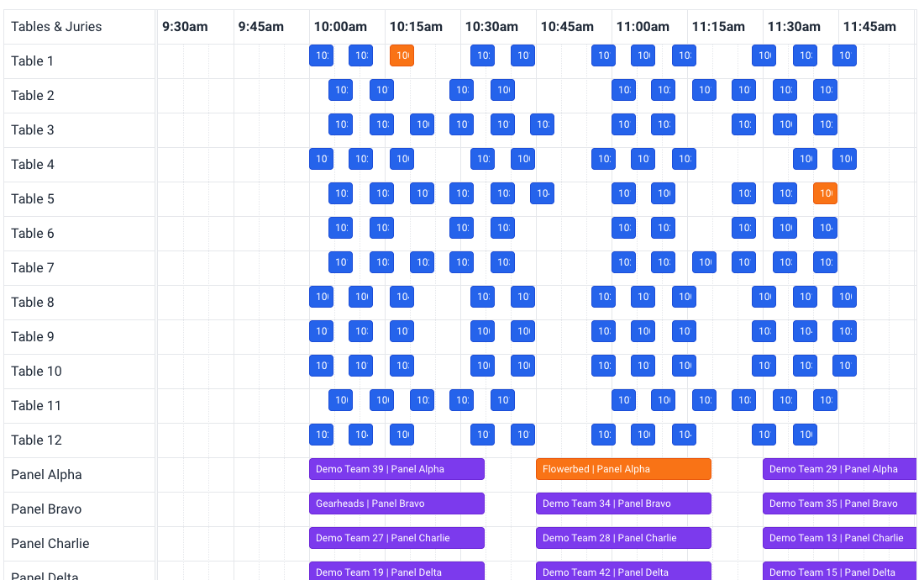Image resolution: width=924 pixels, height=580 pixels.
Task: Click the 11:15am time header
Action: (x=718, y=27)
